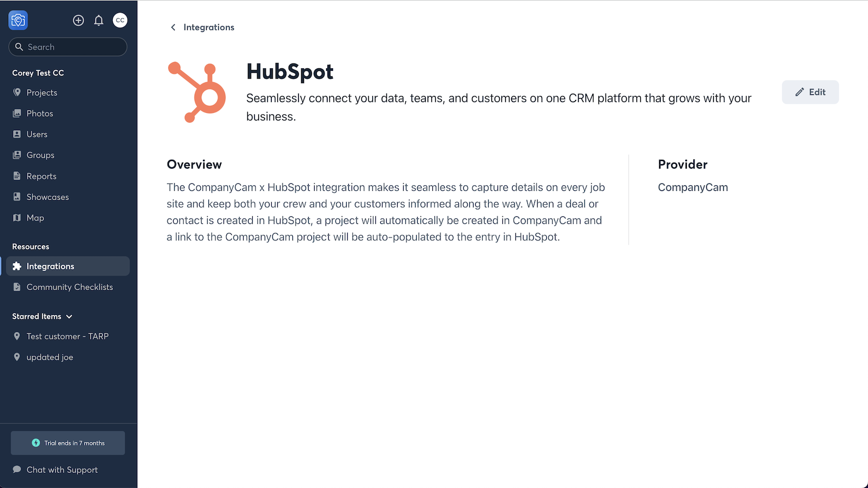This screenshot has height=488, width=868.
Task: Open Projects in the sidebar
Action: click(41, 92)
